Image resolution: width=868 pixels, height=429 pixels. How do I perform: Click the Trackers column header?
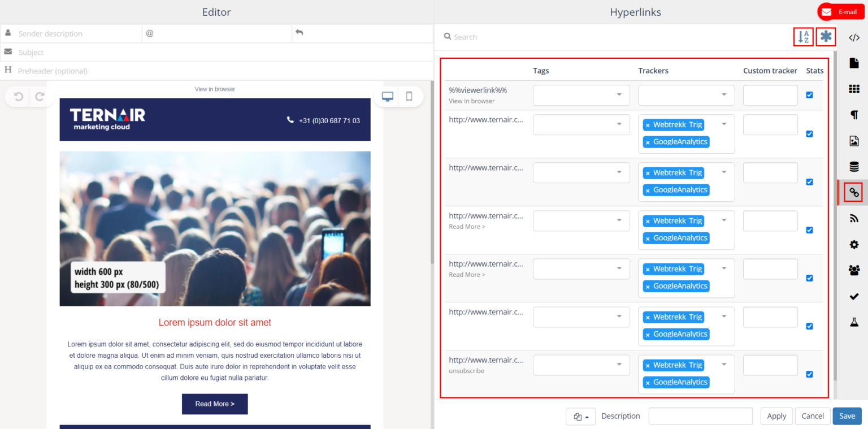(653, 71)
